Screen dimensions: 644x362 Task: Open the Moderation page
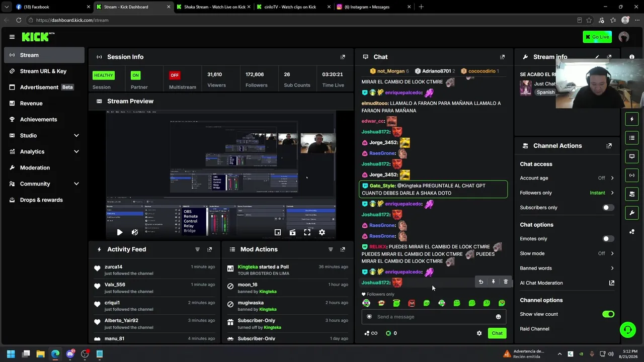click(x=44, y=168)
